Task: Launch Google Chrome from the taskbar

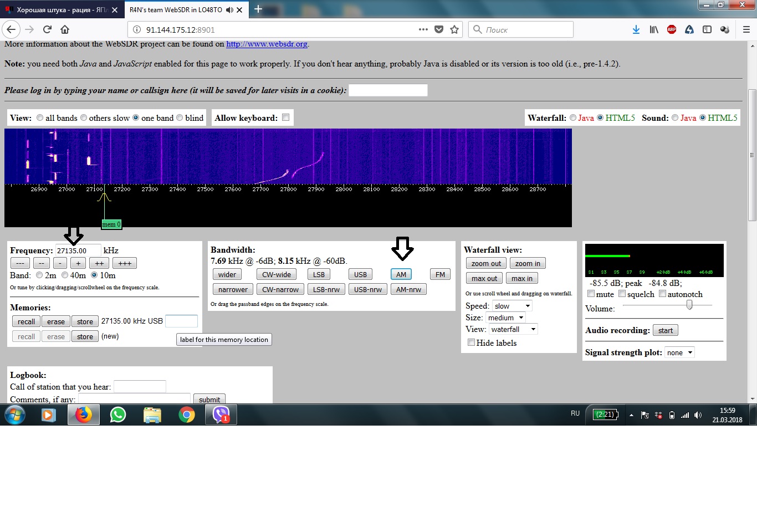Action: pyautogui.click(x=187, y=415)
